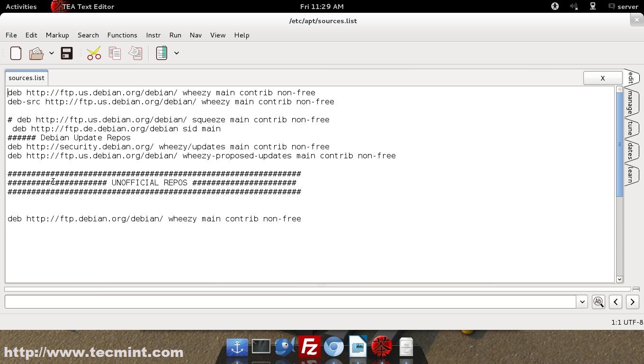Open the Nav menu
Image resolution: width=644 pixels, height=364 pixels.
(196, 35)
